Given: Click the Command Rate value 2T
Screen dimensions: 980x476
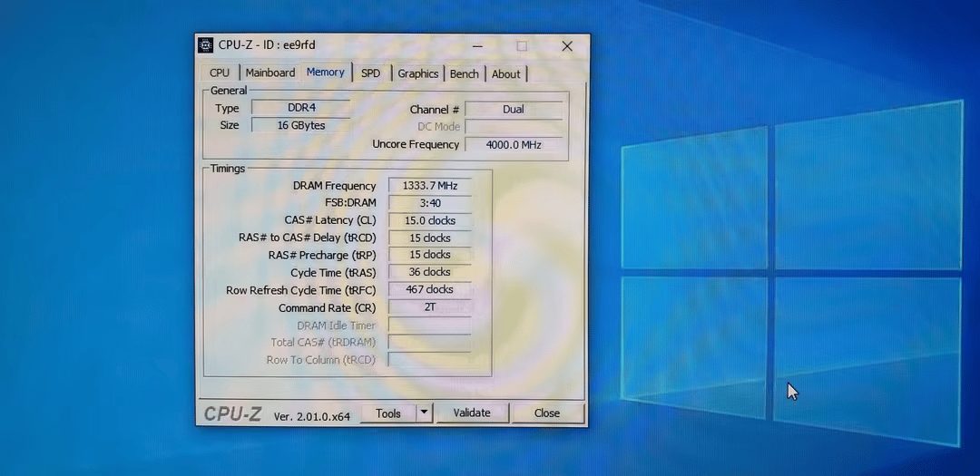Looking at the screenshot, I should point(430,307).
